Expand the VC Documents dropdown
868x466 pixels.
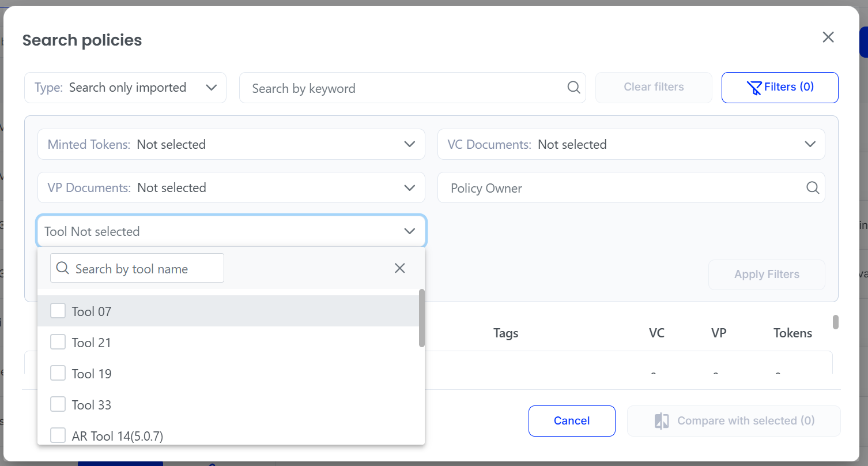pos(631,144)
